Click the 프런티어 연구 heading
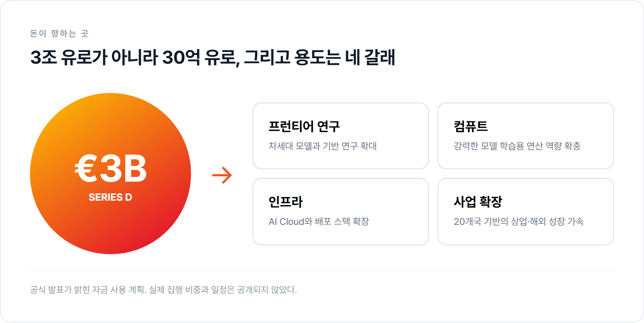Screen dimensions: 644x323 [x=304, y=126]
